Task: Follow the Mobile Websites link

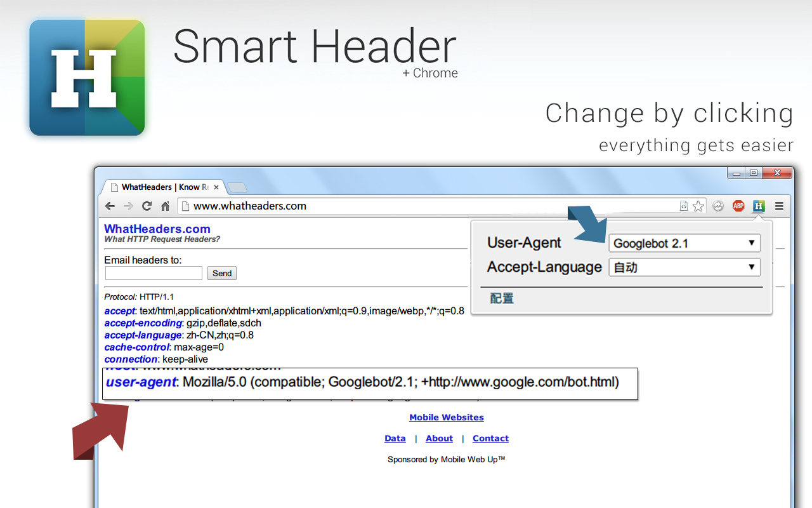Action: click(x=447, y=417)
